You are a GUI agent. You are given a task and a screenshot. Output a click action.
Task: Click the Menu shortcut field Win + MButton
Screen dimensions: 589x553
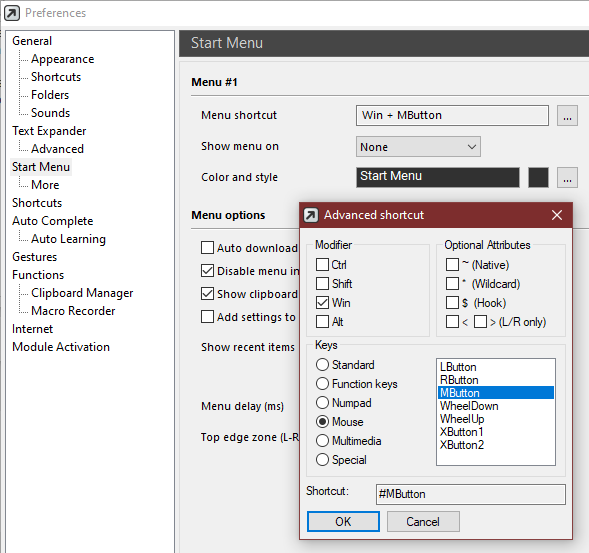(452, 115)
